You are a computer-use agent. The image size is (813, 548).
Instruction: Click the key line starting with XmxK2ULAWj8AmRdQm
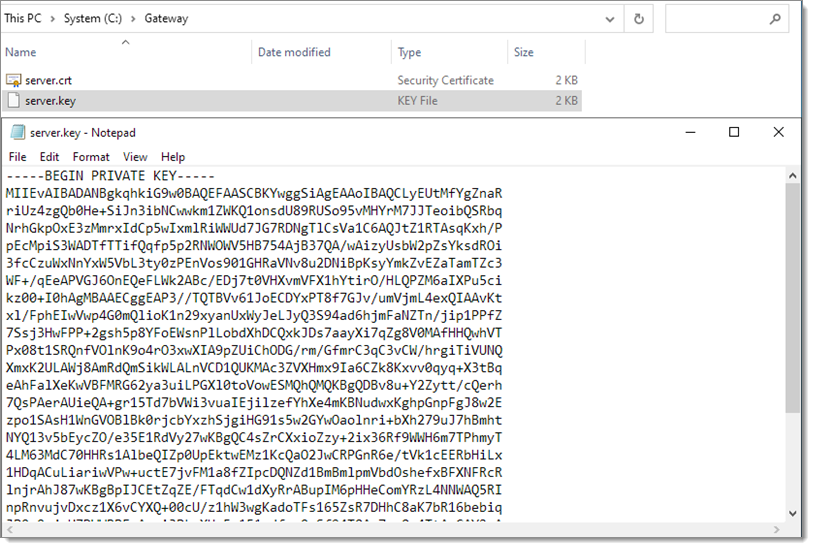[254, 368]
